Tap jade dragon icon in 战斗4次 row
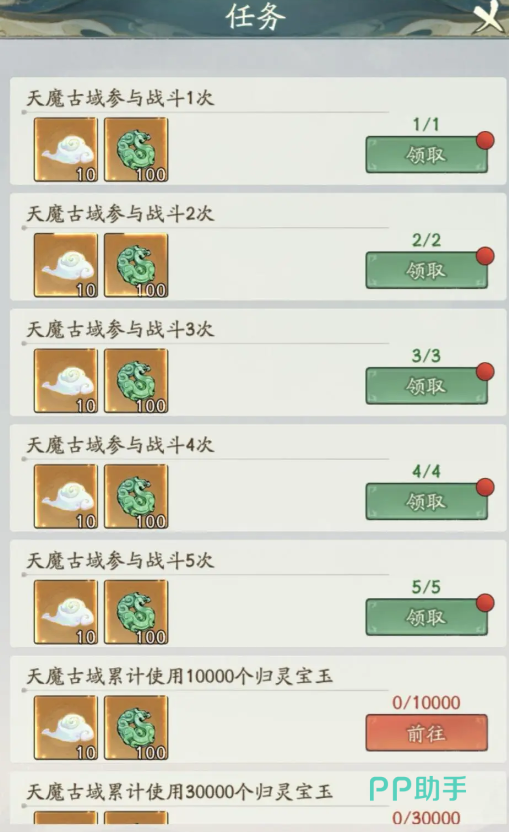 click(136, 497)
